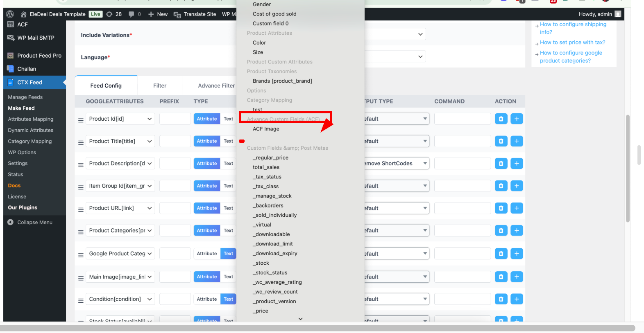The width and height of the screenshot is (644, 333).
Task: Add a row after Product Description
Action: click(x=517, y=163)
